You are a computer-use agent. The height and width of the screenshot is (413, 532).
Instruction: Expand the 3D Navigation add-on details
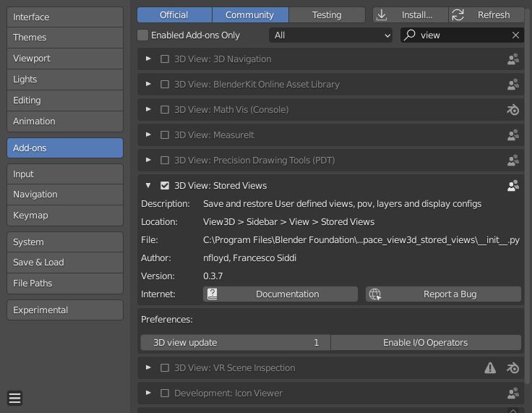pos(148,59)
